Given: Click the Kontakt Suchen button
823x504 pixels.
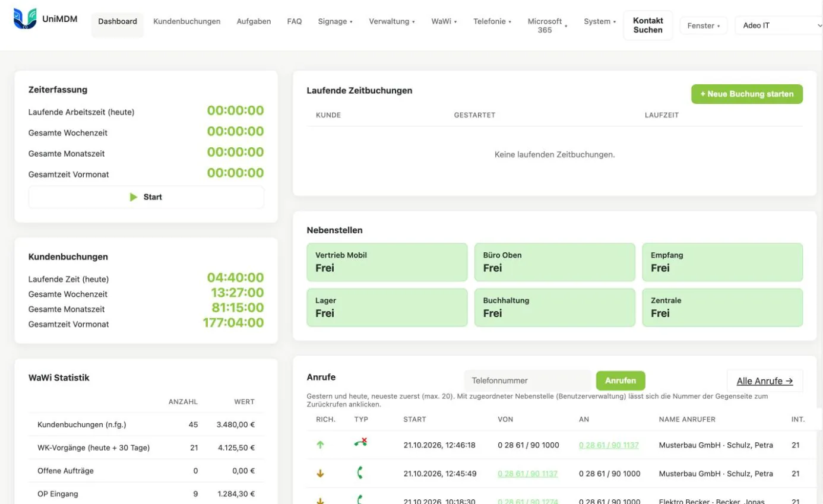Looking at the screenshot, I should 648,26.
